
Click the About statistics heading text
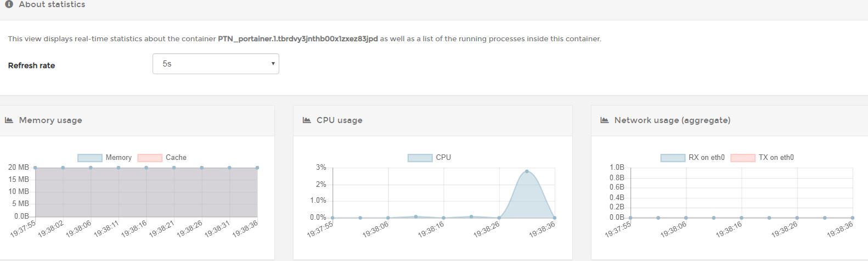(x=52, y=4)
